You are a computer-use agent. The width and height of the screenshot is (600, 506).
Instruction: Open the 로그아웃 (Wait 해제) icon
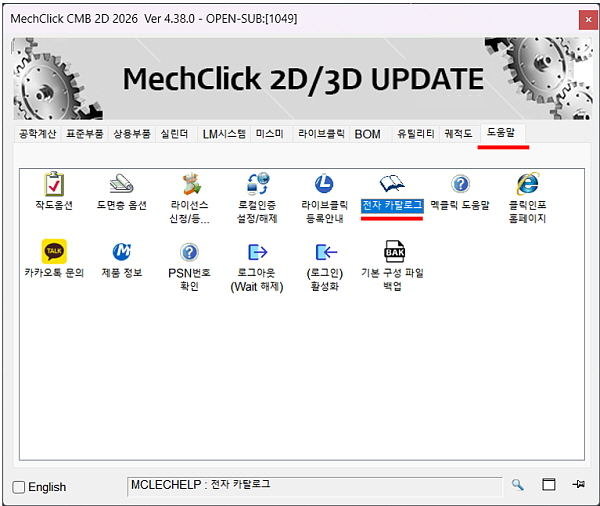click(258, 252)
